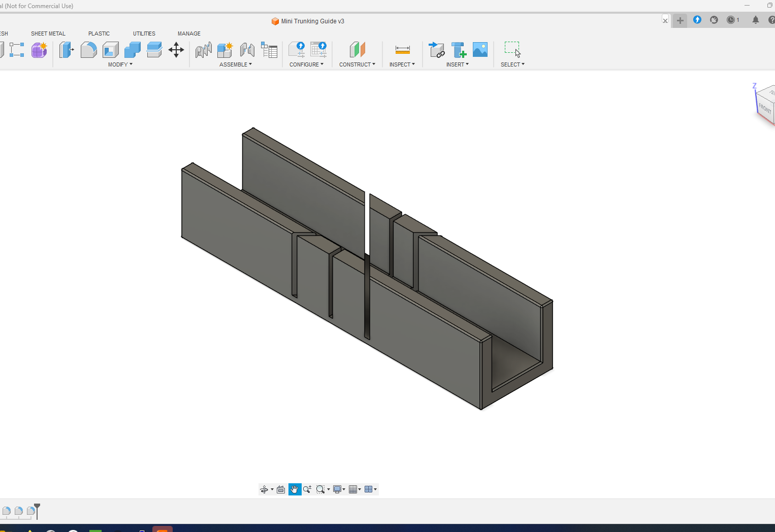The image size is (775, 532).
Task: Open the INSERT dropdown menu
Action: point(458,64)
